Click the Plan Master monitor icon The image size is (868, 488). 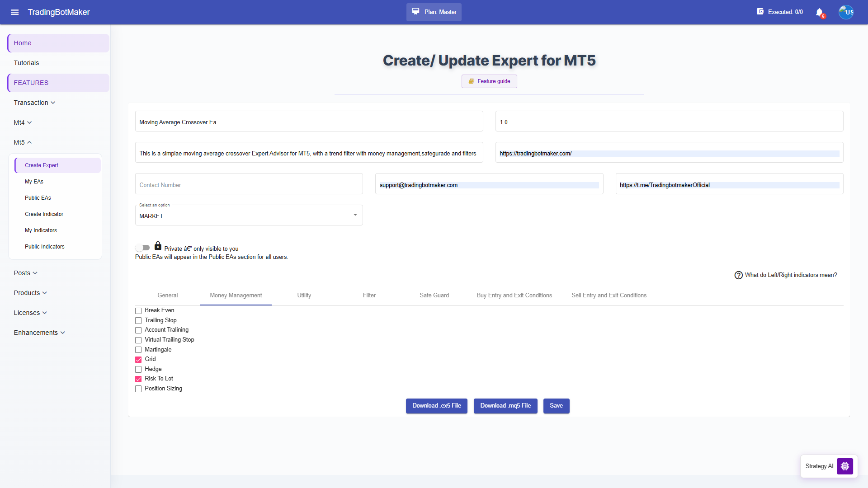(415, 12)
